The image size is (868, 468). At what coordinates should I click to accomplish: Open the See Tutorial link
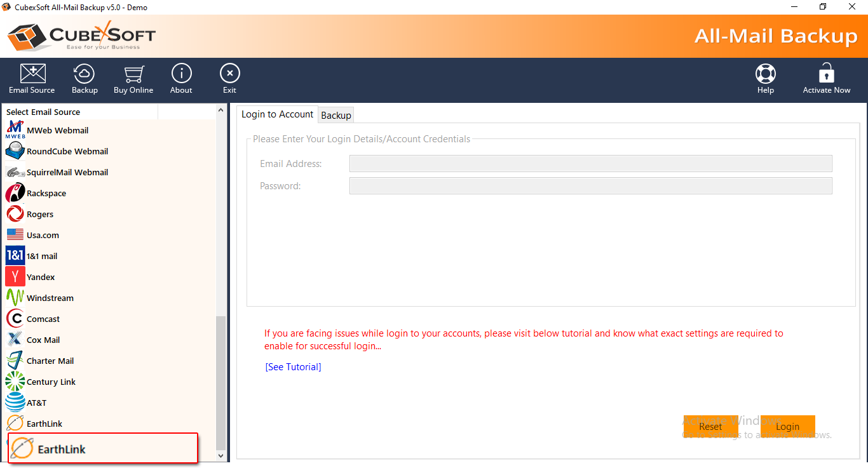(x=293, y=367)
